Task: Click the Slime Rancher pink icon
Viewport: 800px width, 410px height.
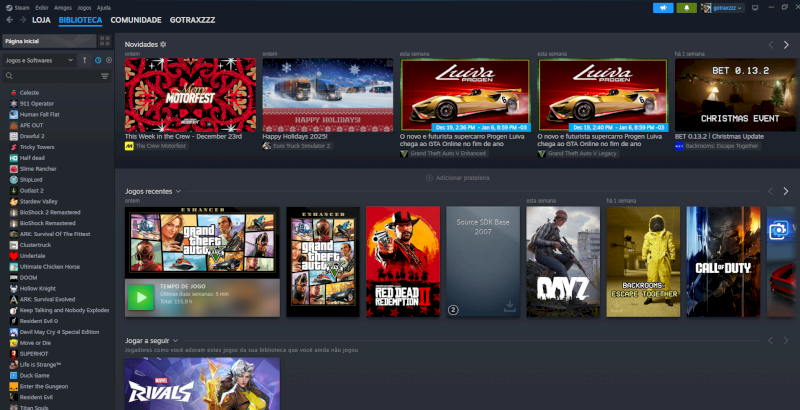Action: (x=13, y=169)
